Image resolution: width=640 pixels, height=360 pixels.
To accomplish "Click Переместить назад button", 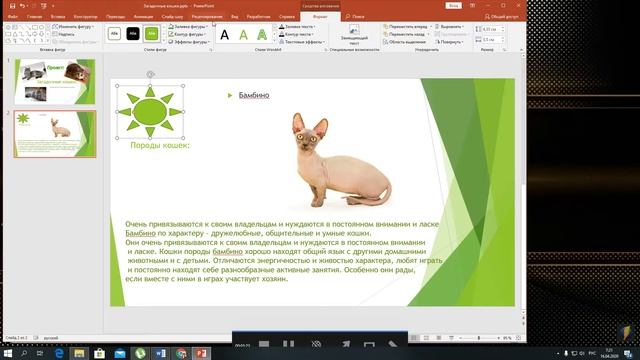I will 406,34.
